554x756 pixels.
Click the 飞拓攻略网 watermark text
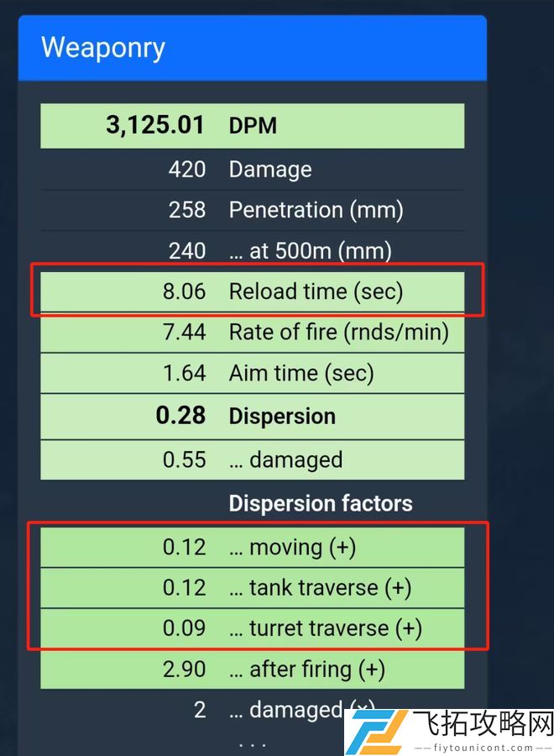pos(483,723)
